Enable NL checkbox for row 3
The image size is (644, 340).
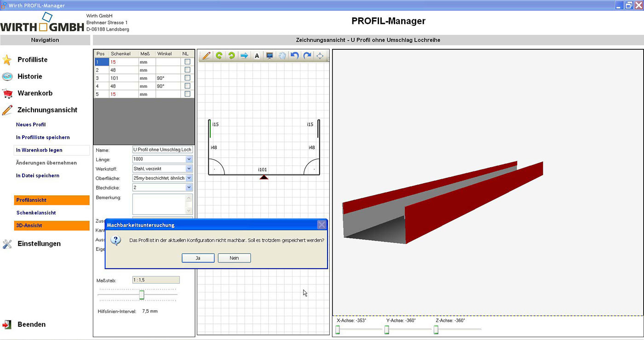187,78
